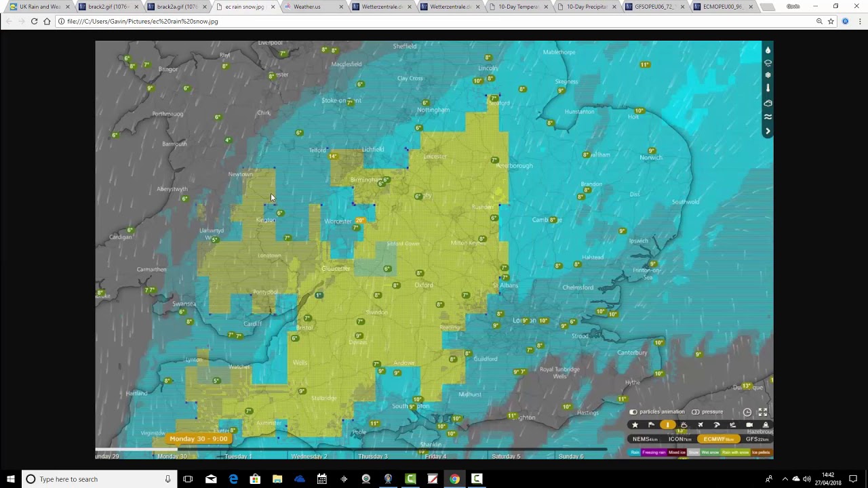Image resolution: width=868 pixels, height=488 pixels.
Task: Select the paragliding spots icon
Action: 717,425
